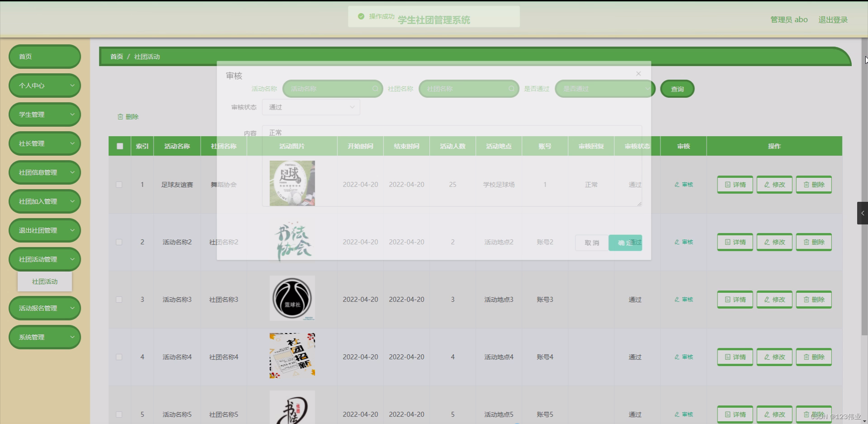Open the 是否通过 filter dropdown
Viewport: 868px width, 424px height.
pos(605,89)
